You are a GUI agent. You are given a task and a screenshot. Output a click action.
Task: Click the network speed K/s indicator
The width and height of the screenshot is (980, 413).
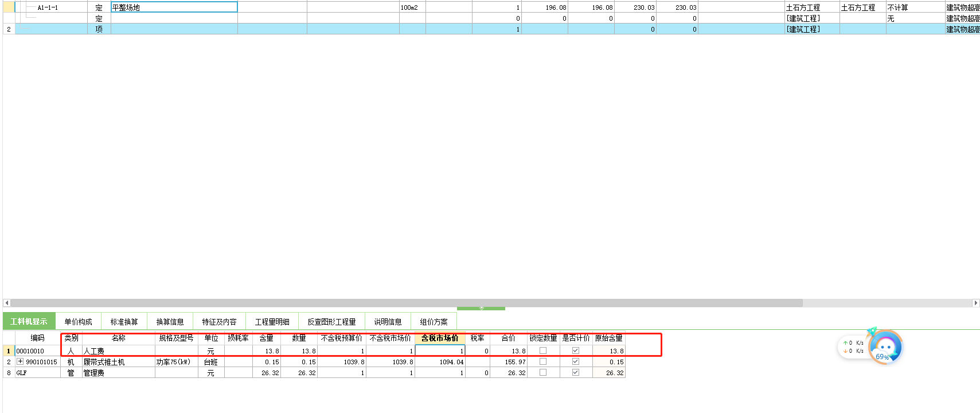pos(853,347)
